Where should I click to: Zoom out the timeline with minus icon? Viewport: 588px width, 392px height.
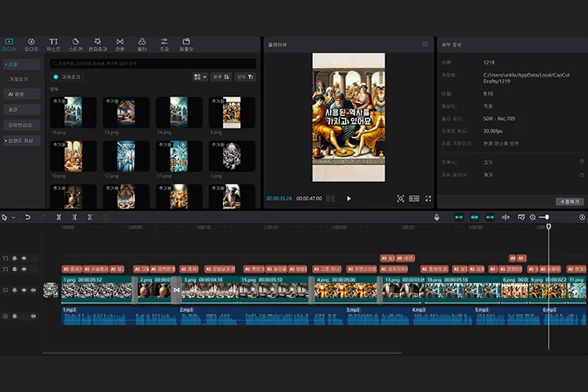532,217
